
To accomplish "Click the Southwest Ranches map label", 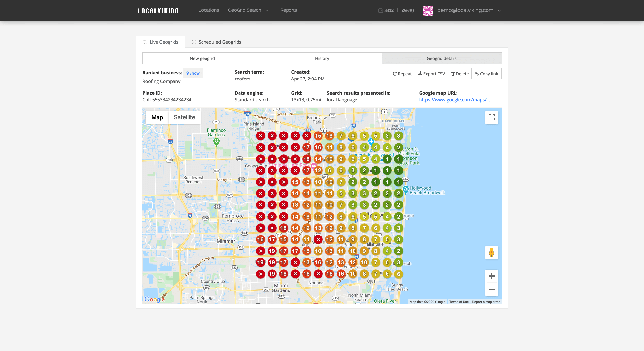I will tap(193, 180).
